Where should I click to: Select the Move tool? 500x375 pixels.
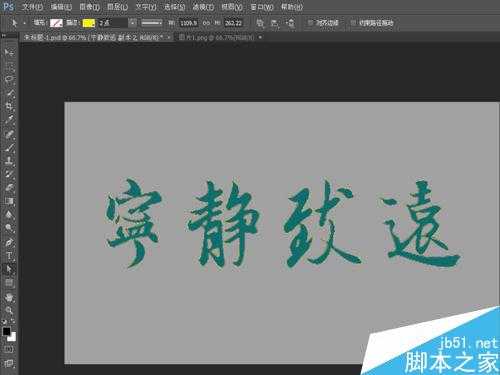9,52
